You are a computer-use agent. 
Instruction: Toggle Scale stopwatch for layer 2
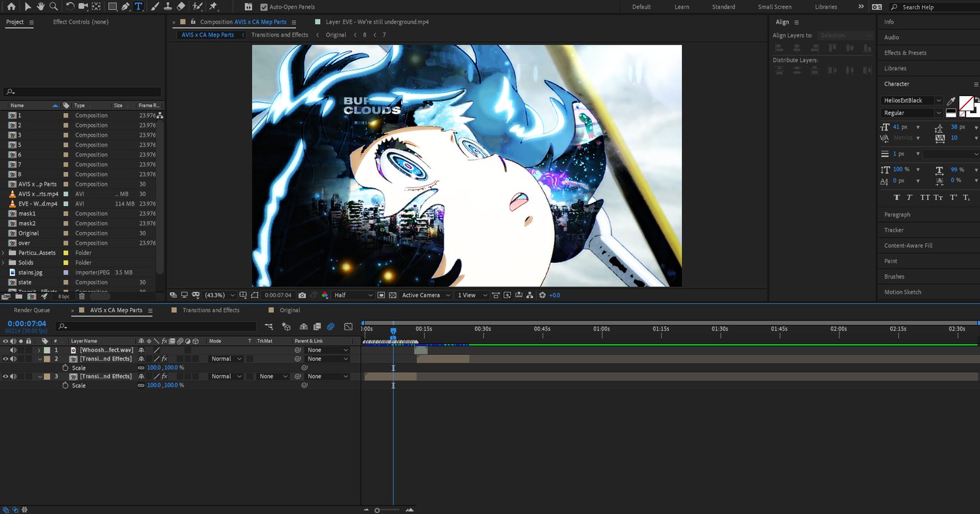click(65, 368)
